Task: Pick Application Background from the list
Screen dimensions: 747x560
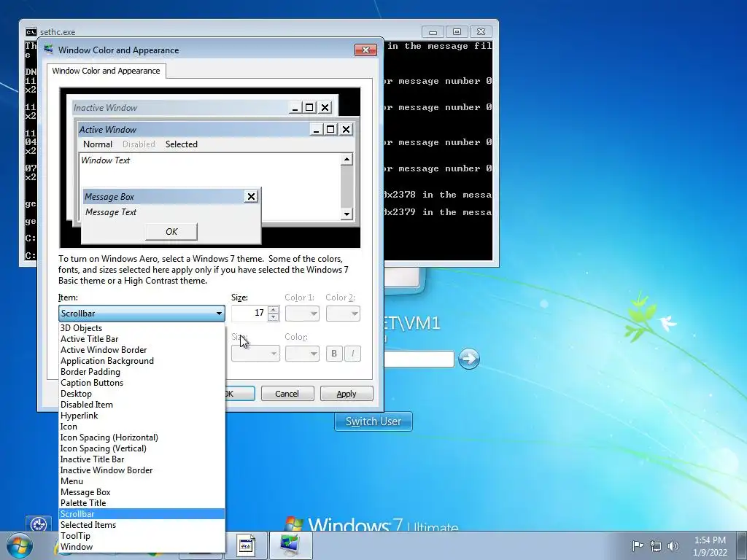Action: click(142, 361)
